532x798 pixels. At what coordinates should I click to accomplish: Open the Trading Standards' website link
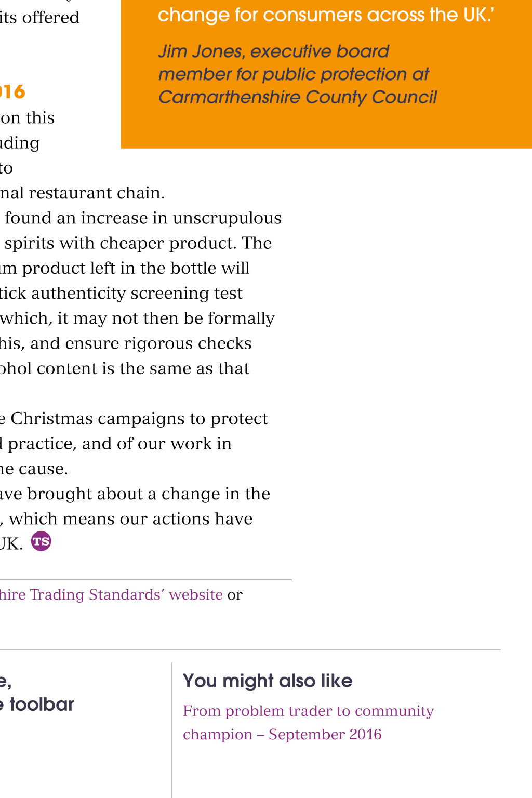pyautogui.click(x=111, y=594)
